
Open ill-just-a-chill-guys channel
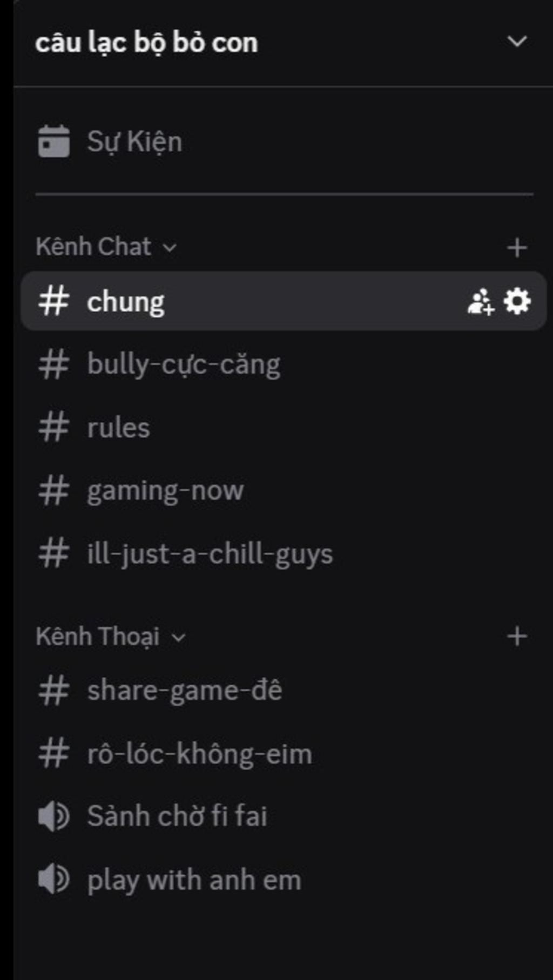coord(284,554)
